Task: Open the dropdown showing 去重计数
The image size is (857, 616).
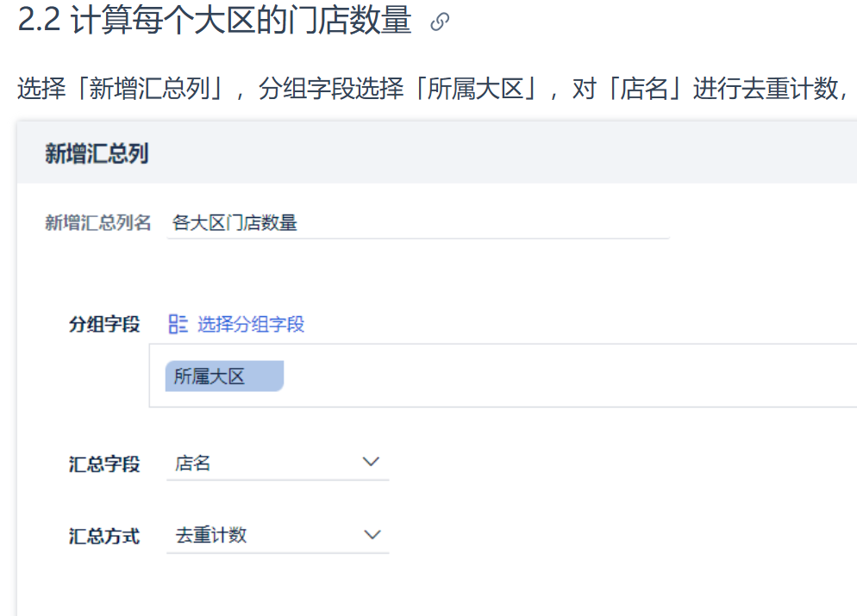Action: click(x=278, y=535)
